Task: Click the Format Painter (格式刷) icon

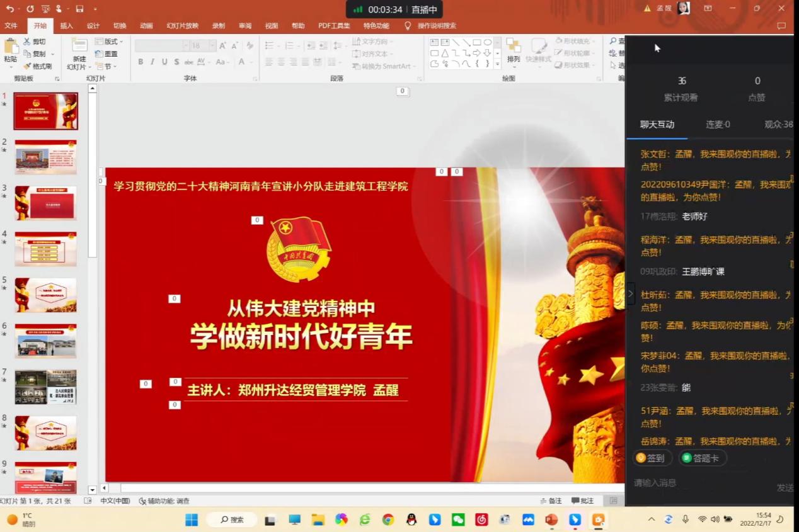Action: pos(28,66)
